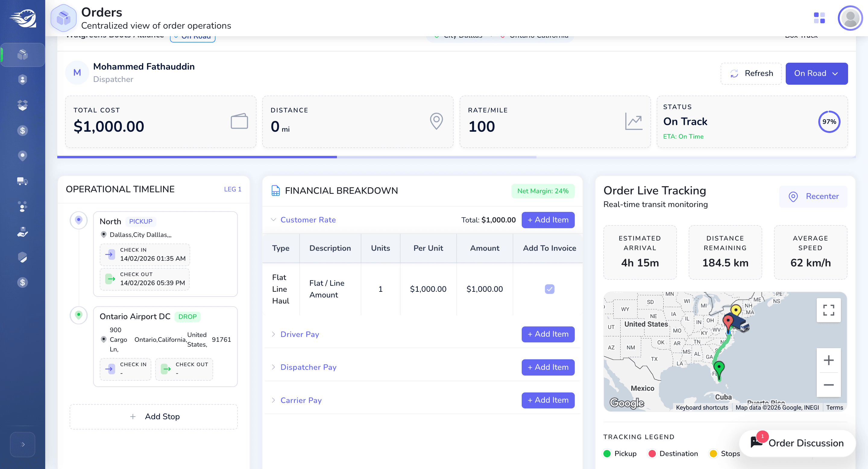Image resolution: width=868 pixels, height=469 pixels.
Task: Expand the sidebar with bottom arrow
Action: [23, 445]
